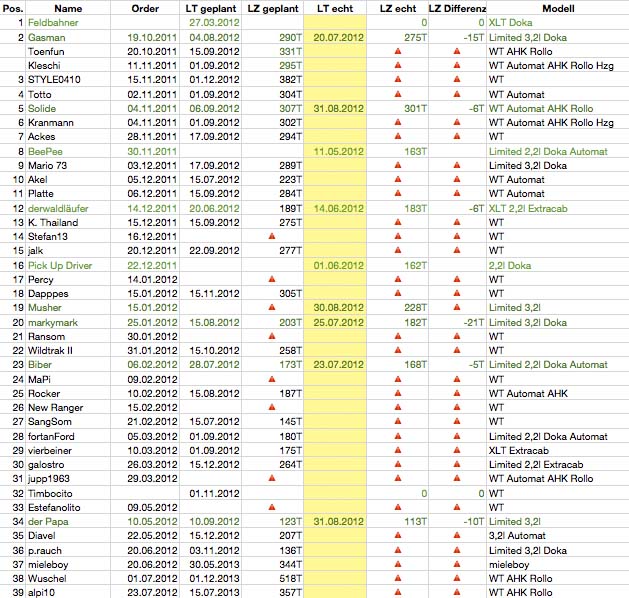Image resolution: width=629 pixels, height=598 pixels.
Task: Select the Pos. column header
Action: pos(13,8)
